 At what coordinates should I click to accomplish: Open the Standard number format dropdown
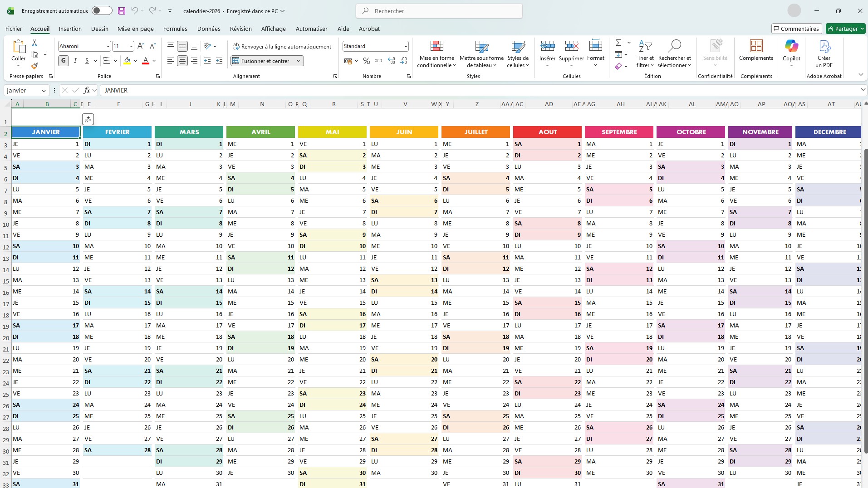[405, 46]
